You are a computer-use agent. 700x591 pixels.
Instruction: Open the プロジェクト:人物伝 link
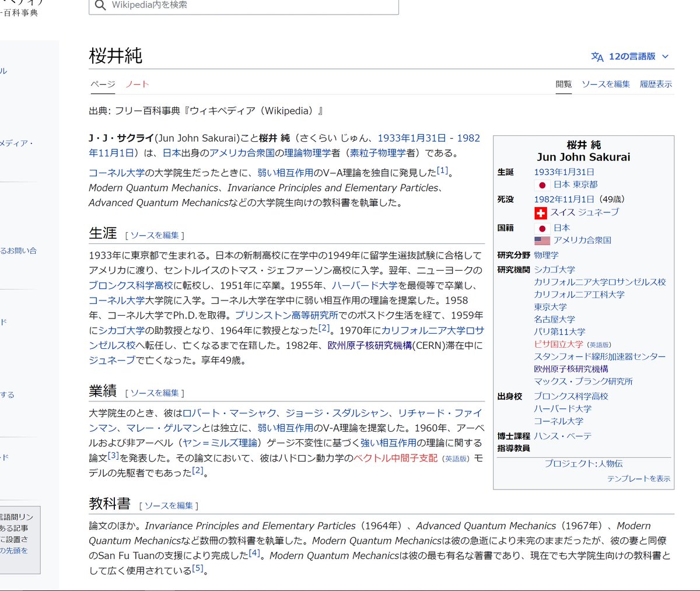pyautogui.click(x=583, y=463)
